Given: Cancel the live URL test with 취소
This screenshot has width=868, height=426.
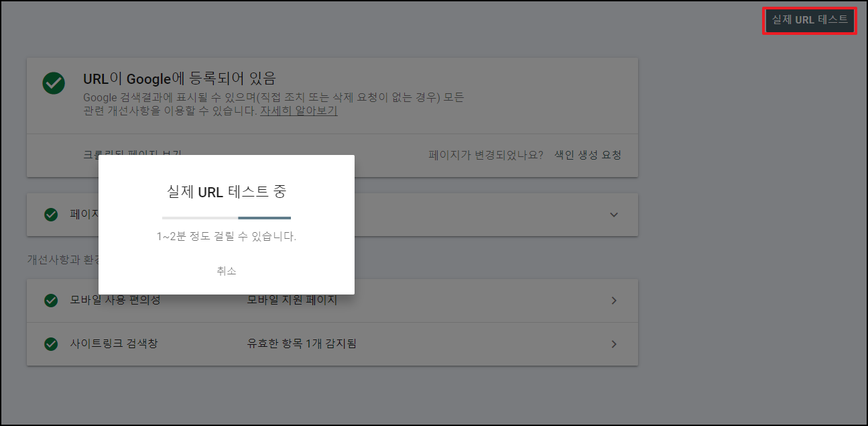Looking at the screenshot, I should coord(227,271).
